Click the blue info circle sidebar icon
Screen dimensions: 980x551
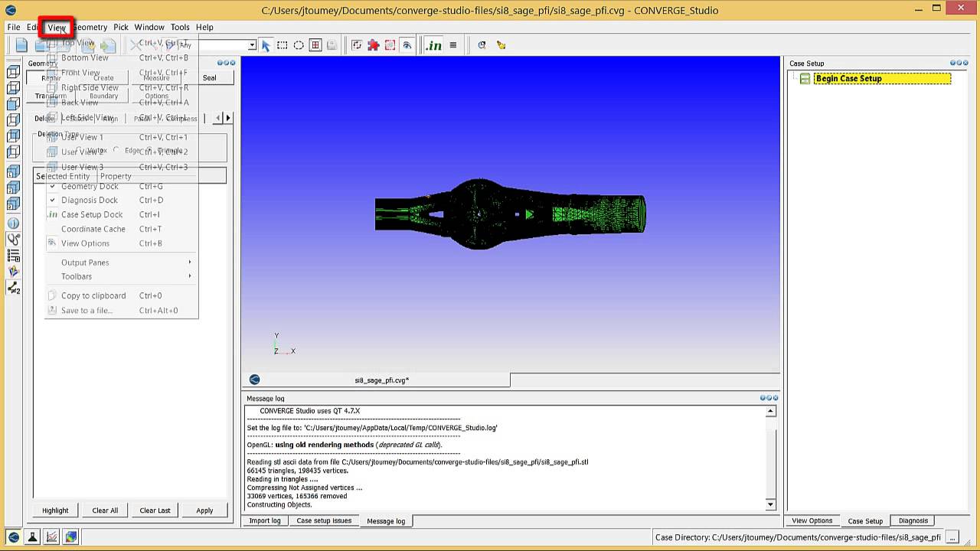pyautogui.click(x=13, y=223)
